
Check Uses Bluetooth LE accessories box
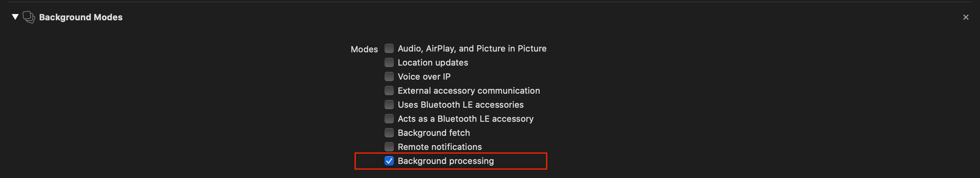pyautogui.click(x=389, y=105)
